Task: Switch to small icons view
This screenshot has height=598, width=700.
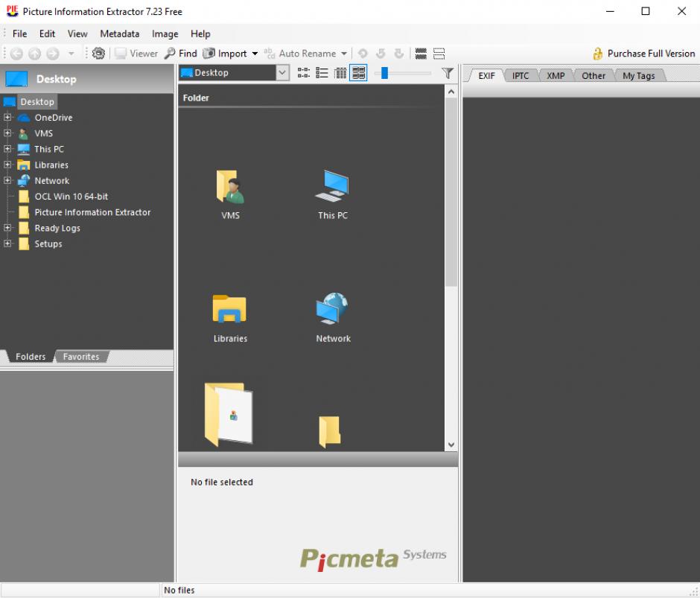Action: [x=304, y=73]
